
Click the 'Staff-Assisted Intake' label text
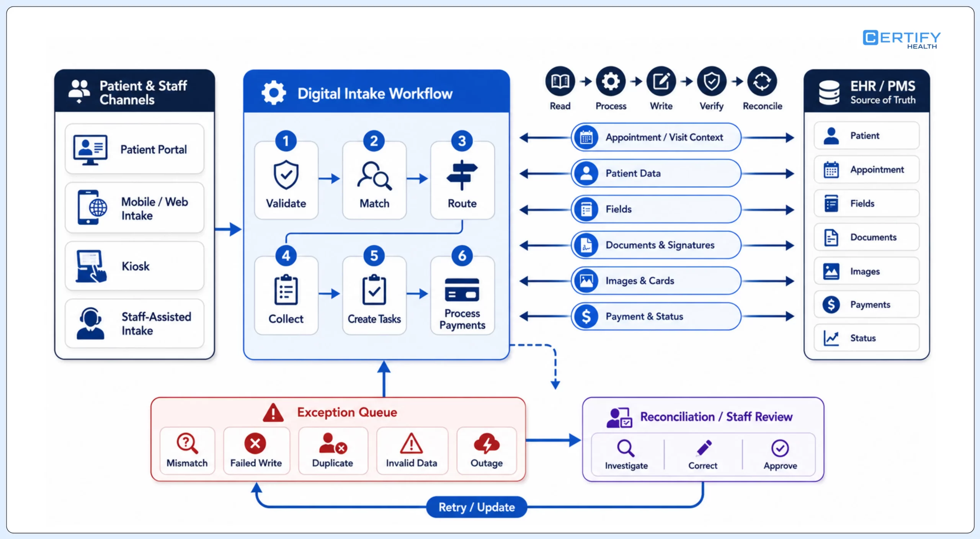coord(156,323)
